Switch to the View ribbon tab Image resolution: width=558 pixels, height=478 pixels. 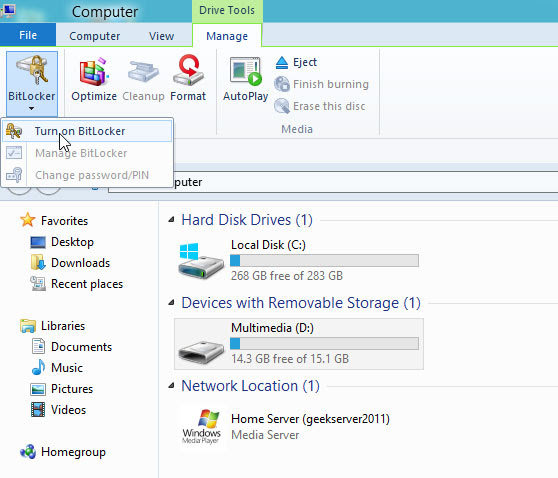162,36
